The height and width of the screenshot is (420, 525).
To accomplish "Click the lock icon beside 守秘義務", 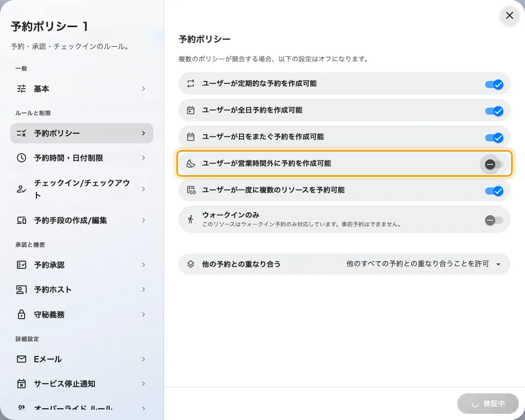I will 22,314.
